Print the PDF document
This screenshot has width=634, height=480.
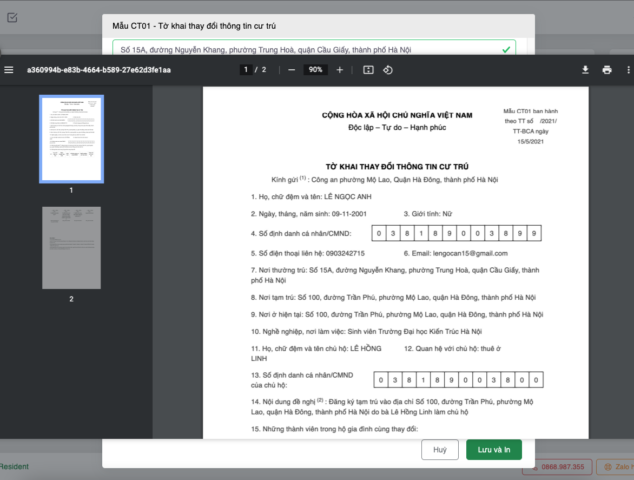point(607,70)
